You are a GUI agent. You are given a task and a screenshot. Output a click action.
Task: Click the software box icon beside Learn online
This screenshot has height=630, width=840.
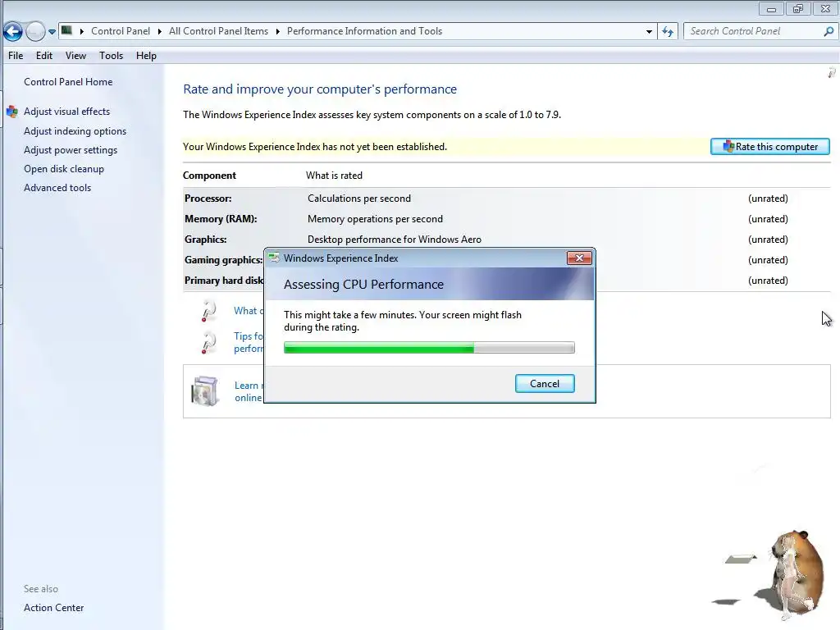pos(204,391)
